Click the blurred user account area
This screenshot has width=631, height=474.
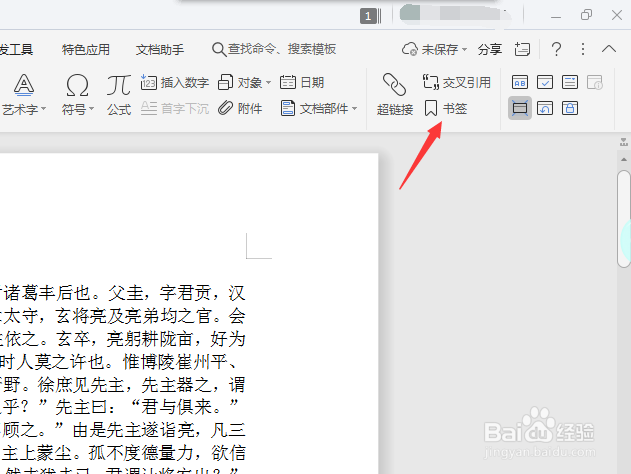[455, 14]
